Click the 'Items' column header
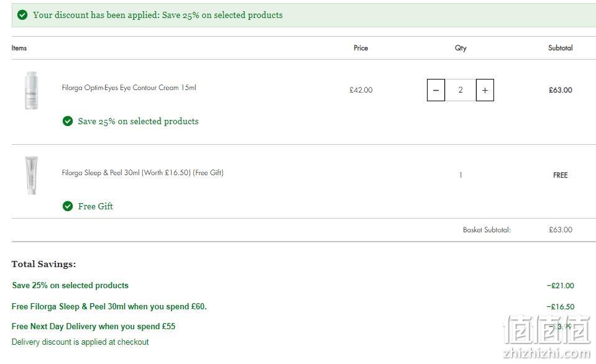This screenshot has width=596, height=364. pyautogui.click(x=19, y=48)
